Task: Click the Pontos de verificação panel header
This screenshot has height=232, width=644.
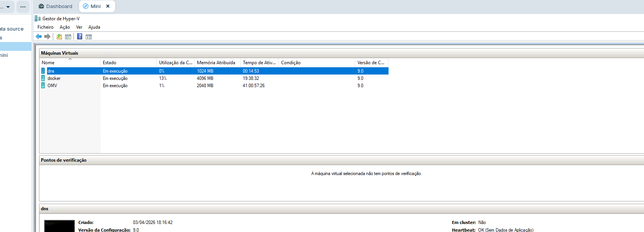Action: click(x=342, y=160)
